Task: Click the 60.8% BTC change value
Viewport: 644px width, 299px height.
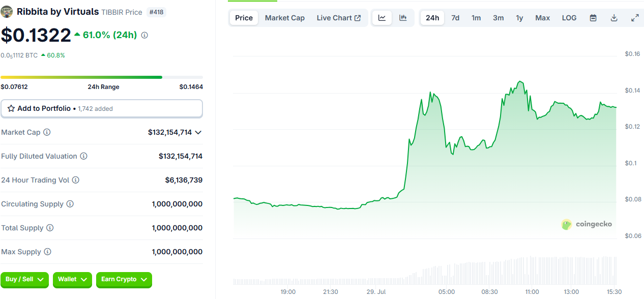Action: coord(56,55)
